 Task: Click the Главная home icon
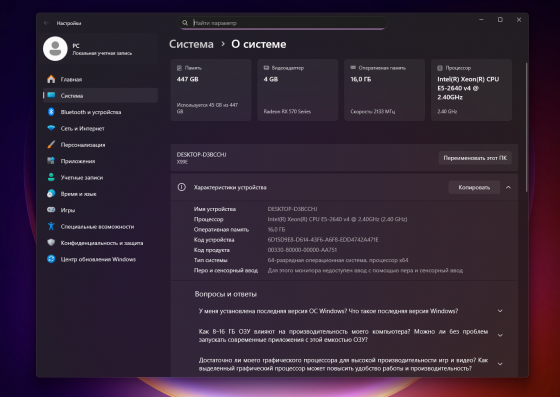click(x=51, y=79)
